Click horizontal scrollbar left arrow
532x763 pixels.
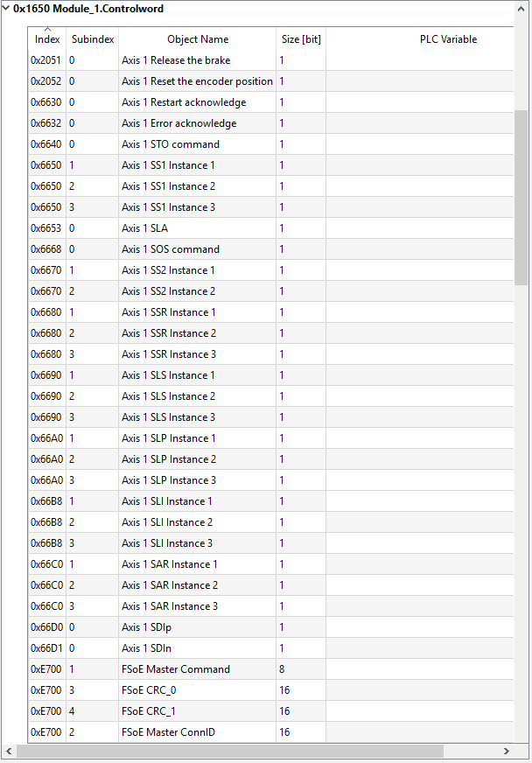coord(9,751)
